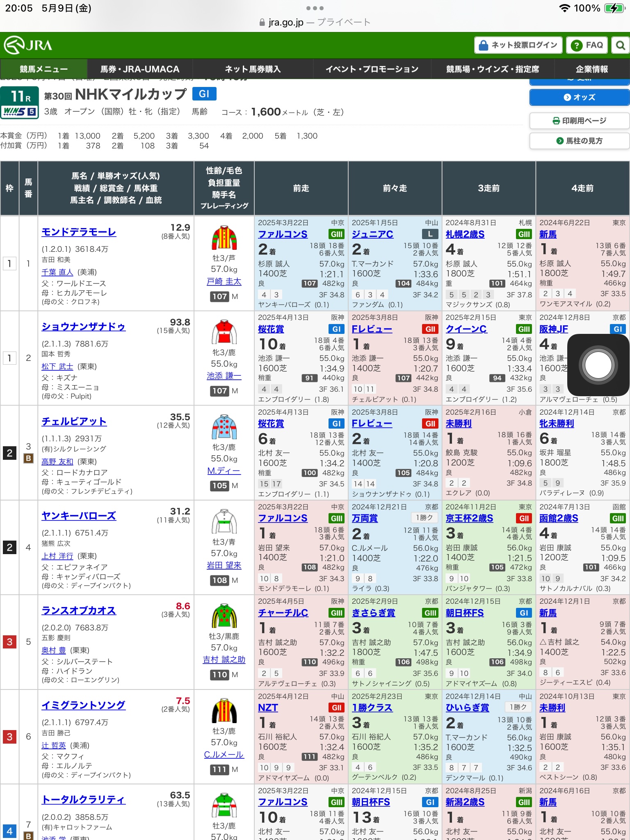Open horse イミグラントソング link
The width and height of the screenshot is (630, 840).
click(84, 705)
